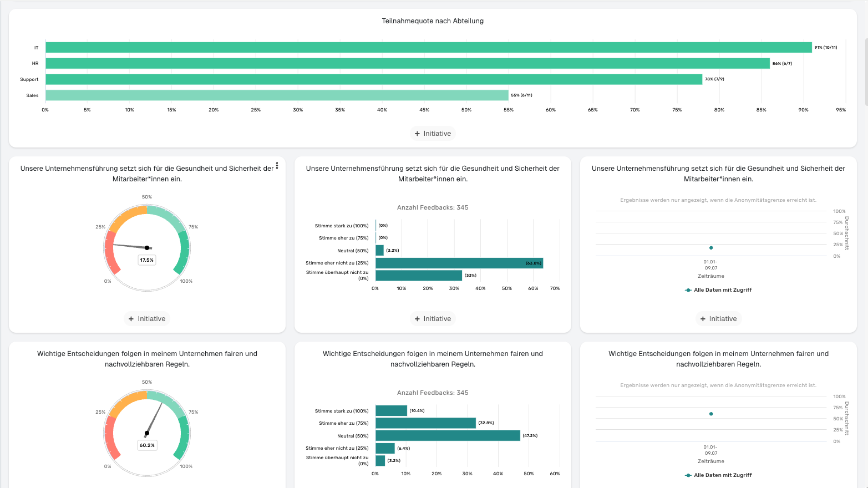Click Initiative button under Teilnahmequote nach Abteilung chart

point(433,134)
